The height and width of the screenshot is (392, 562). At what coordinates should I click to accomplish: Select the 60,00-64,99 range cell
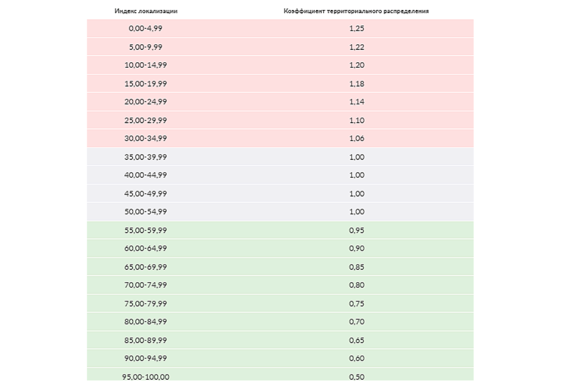[145, 248]
